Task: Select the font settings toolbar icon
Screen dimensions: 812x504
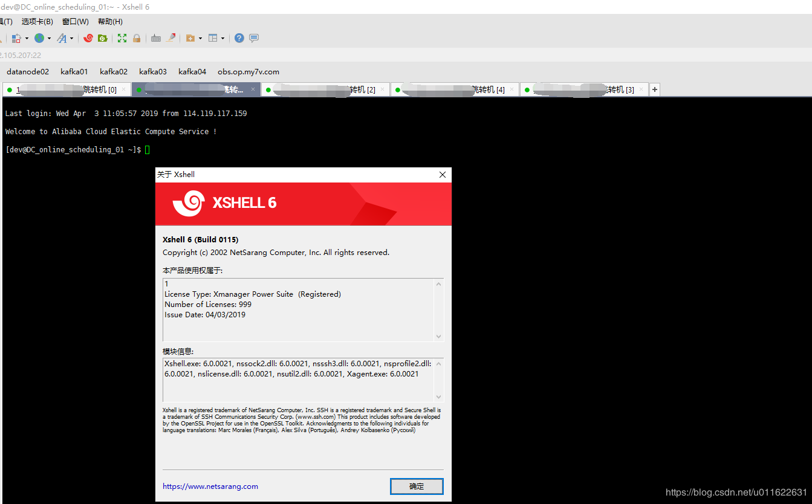Action: click(x=62, y=38)
